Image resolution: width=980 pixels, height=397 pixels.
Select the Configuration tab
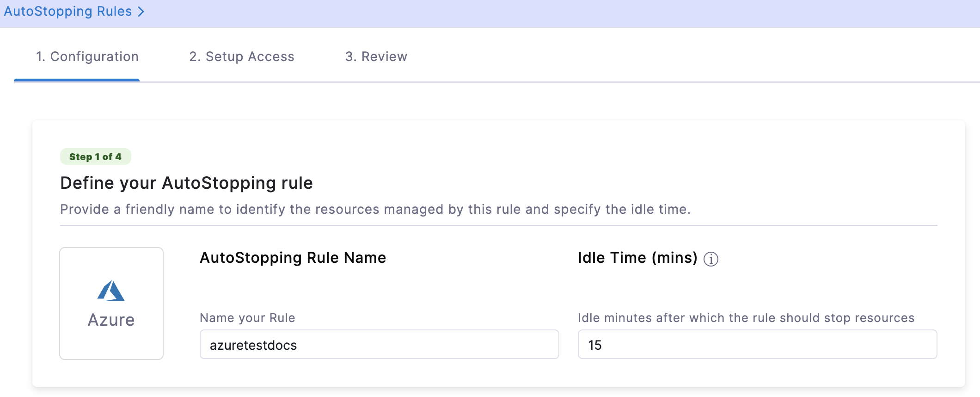[x=87, y=56]
